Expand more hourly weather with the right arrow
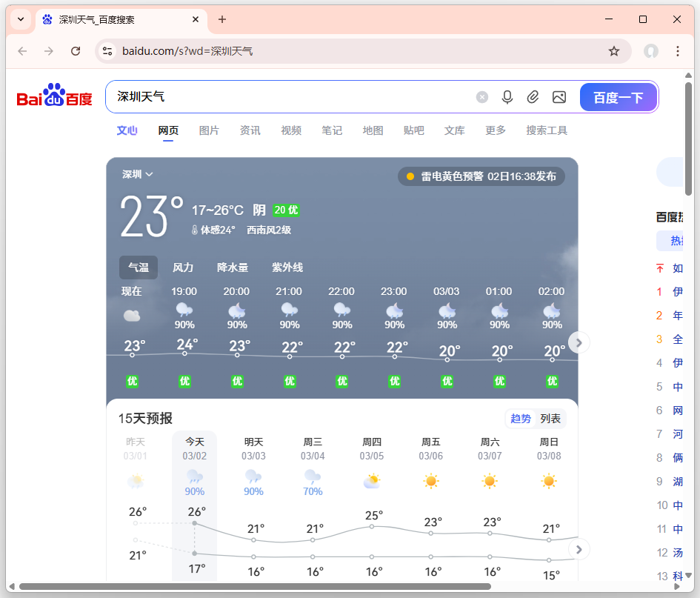This screenshot has width=700, height=598. pyautogui.click(x=579, y=342)
